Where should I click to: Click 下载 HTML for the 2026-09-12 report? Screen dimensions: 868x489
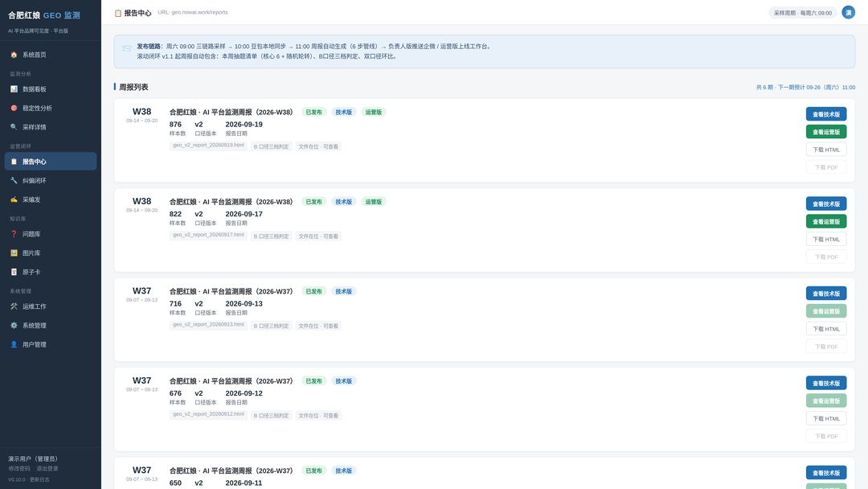(826, 419)
